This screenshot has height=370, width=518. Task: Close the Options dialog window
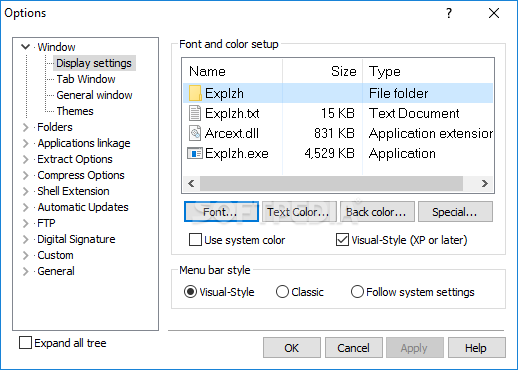pyautogui.click(x=494, y=13)
